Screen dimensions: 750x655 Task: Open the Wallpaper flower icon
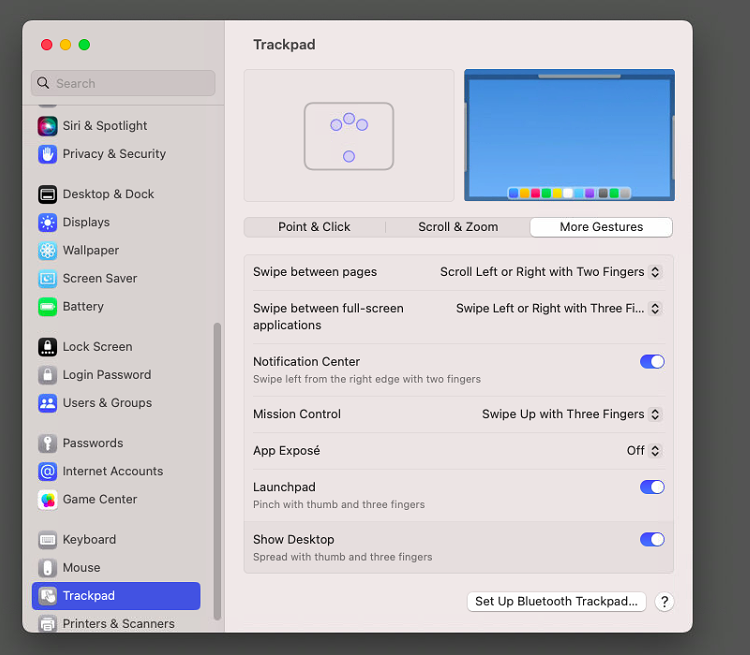47,250
